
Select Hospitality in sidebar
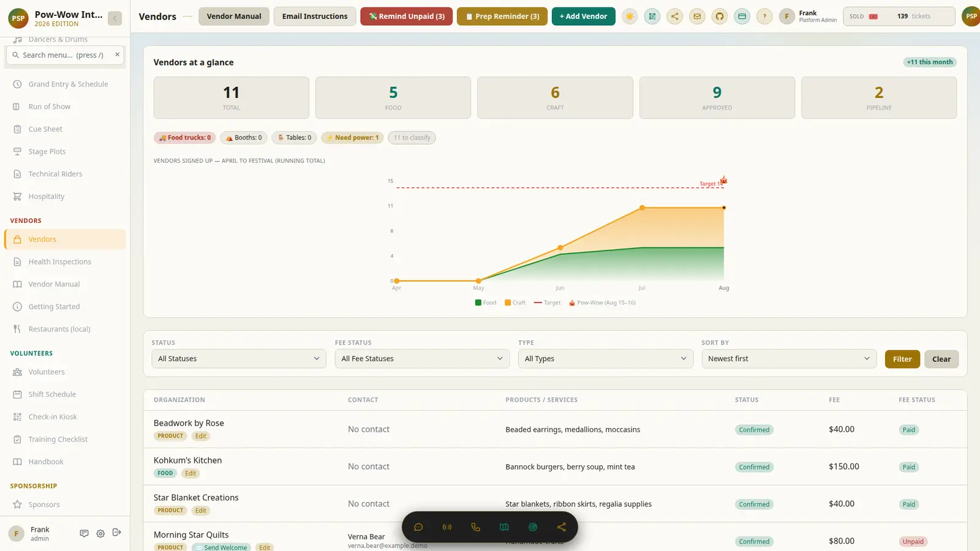click(65, 197)
